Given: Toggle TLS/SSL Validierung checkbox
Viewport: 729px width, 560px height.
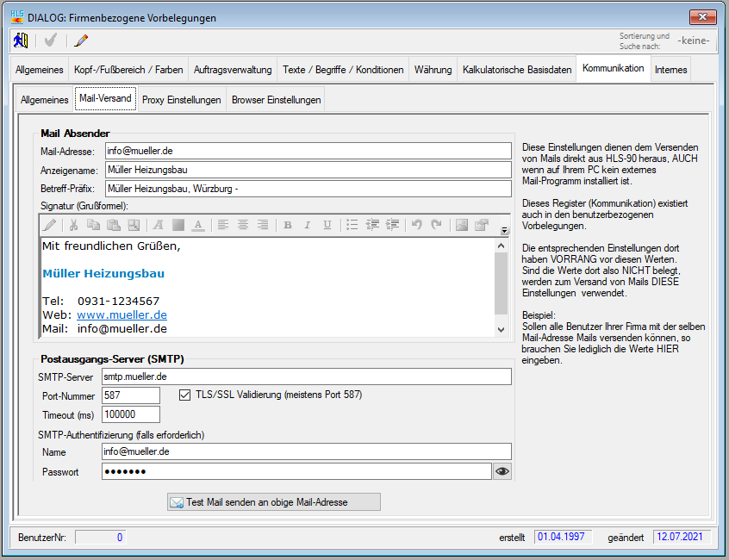Looking at the screenshot, I should click(184, 395).
